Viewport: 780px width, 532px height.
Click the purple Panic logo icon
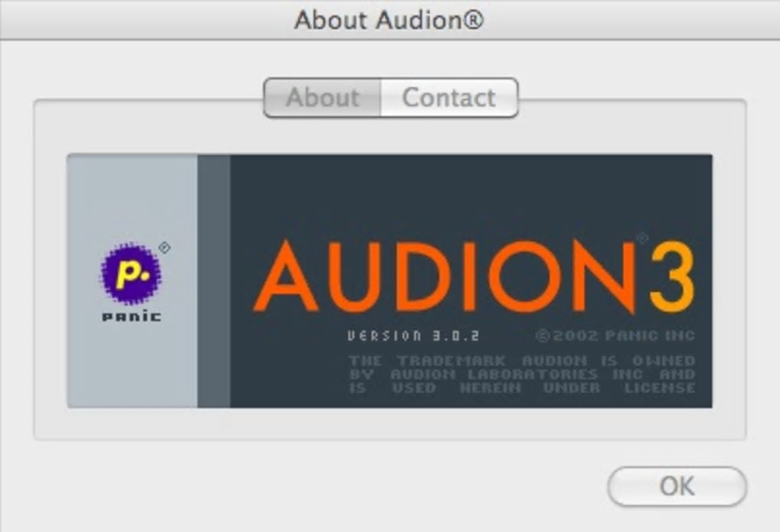132,274
